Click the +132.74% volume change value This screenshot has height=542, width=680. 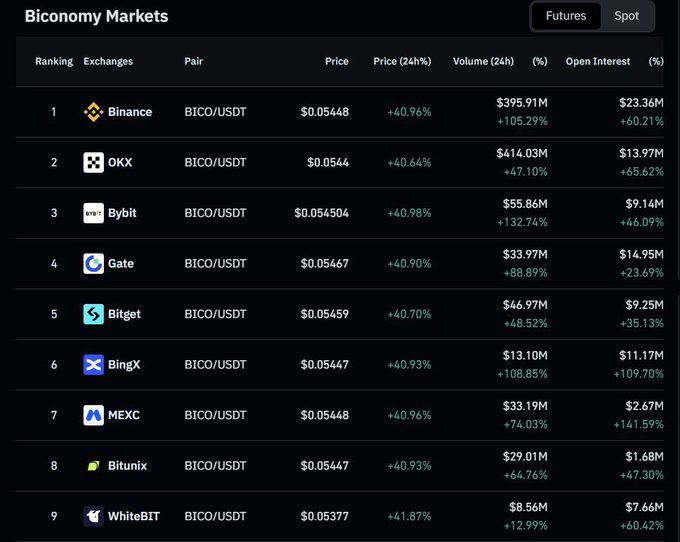point(522,222)
